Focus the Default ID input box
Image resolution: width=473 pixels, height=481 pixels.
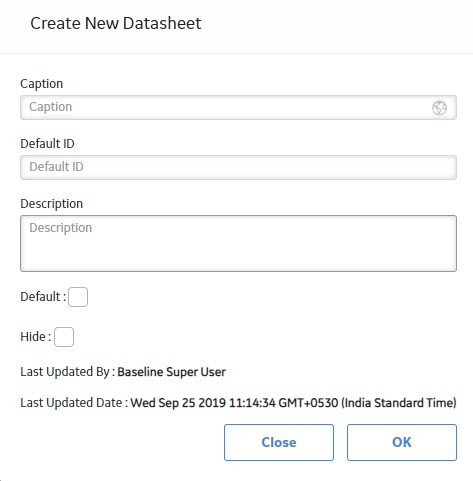pyautogui.click(x=238, y=167)
